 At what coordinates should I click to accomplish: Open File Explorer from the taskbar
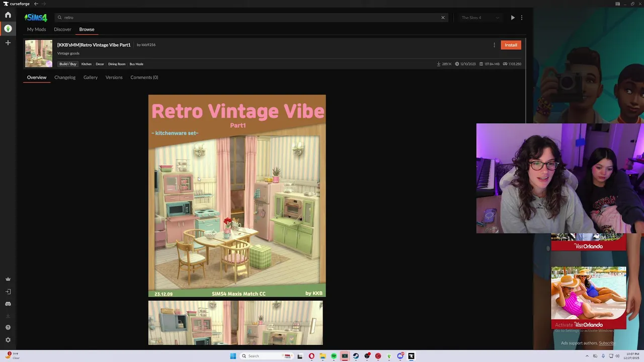click(323, 356)
